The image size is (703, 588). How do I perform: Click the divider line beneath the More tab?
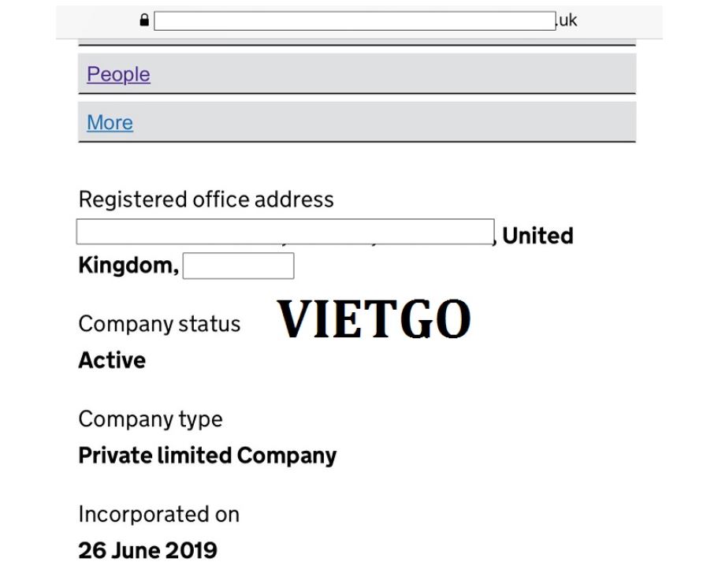356,142
